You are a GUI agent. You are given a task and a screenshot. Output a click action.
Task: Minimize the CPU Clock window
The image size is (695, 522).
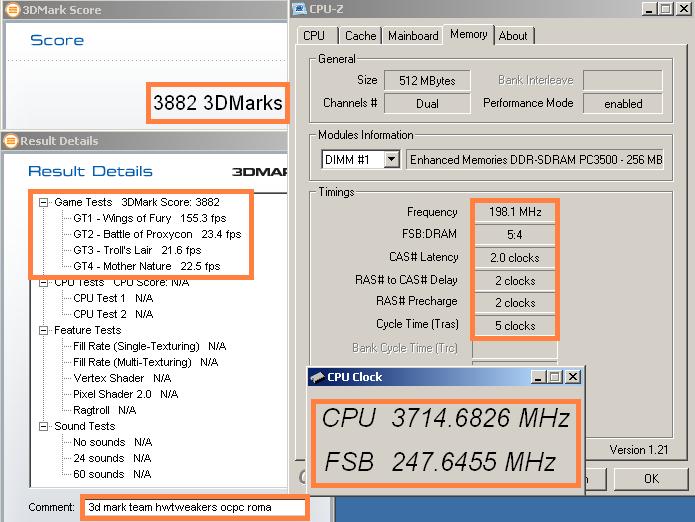point(538,377)
